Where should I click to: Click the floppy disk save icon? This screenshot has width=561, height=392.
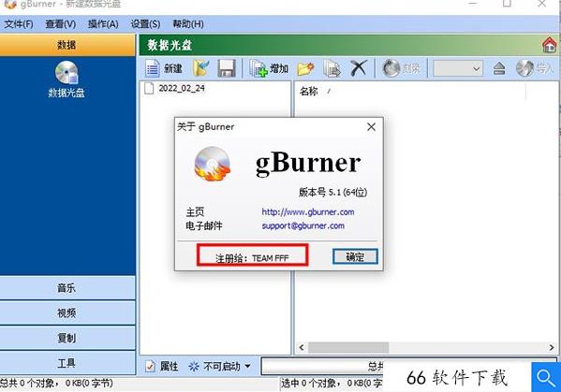click(x=227, y=68)
